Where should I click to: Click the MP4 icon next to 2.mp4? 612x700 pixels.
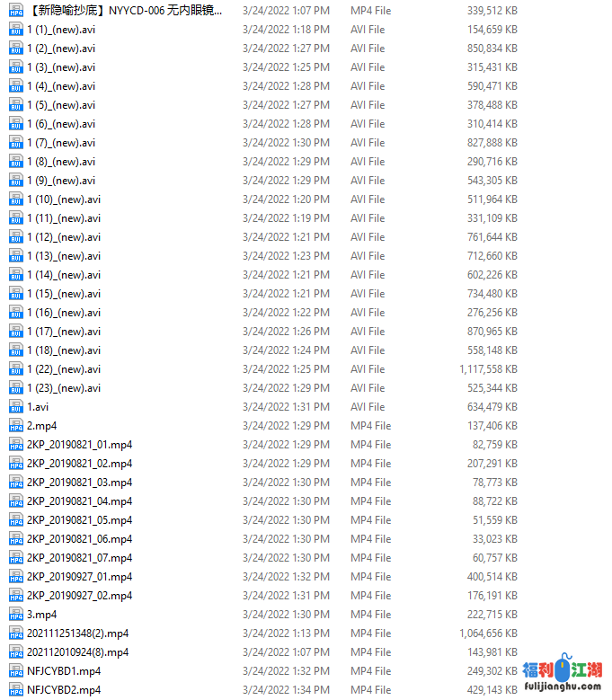16,426
